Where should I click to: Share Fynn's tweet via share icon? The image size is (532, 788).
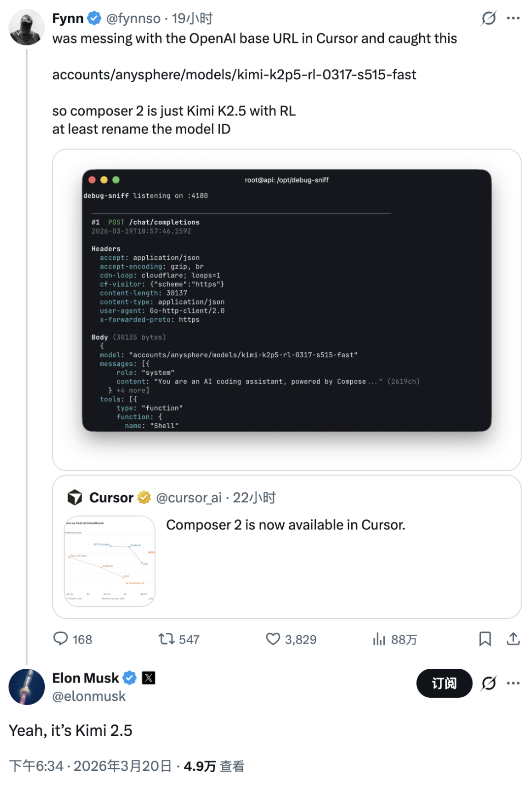pyautogui.click(x=513, y=639)
